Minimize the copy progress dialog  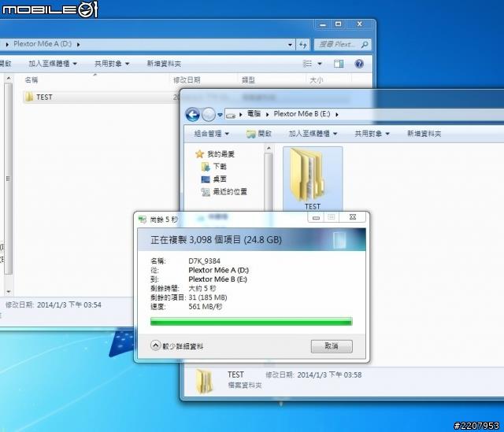[x=316, y=218]
